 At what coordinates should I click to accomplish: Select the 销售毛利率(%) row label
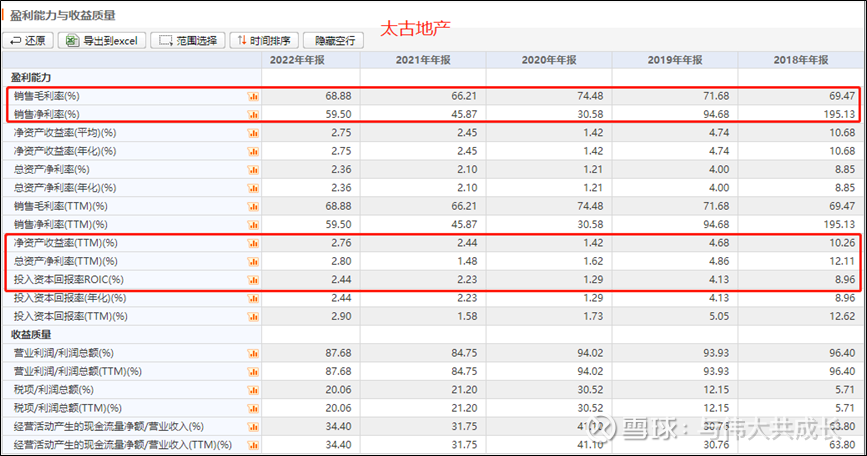46,96
